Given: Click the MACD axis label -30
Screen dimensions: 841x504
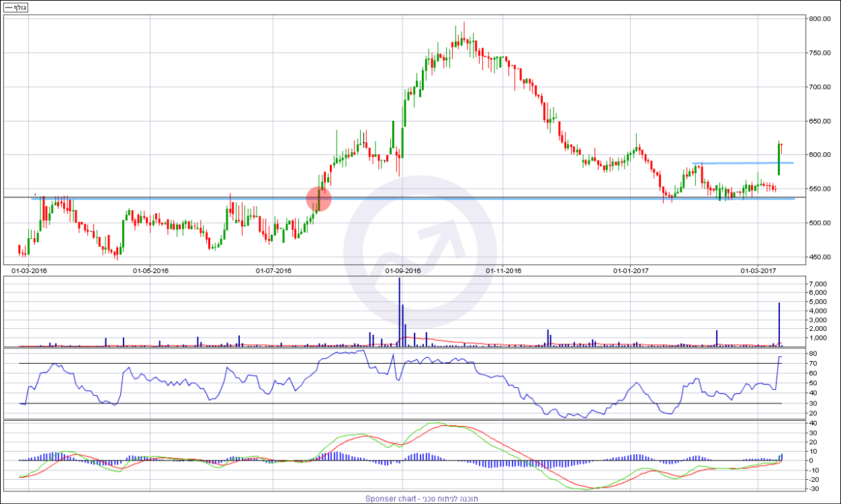Looking at the screenshot, I should pos(813,489).
